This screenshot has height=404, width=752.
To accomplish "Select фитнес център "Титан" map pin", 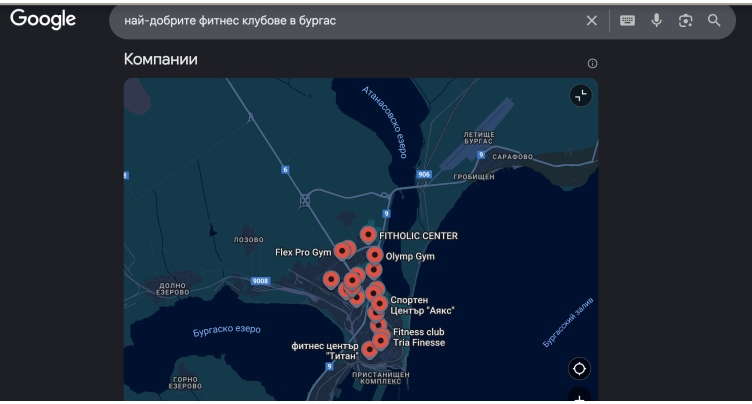I will tap(369, 350).
